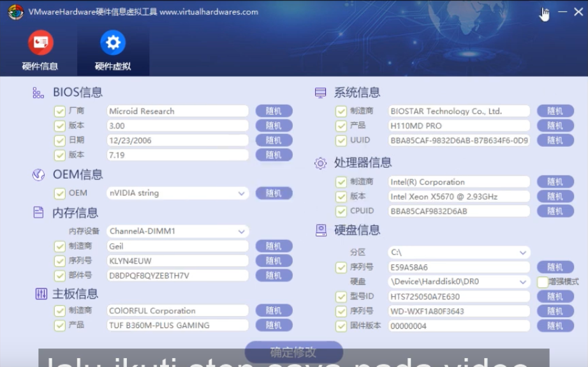Randomize the motherboard manufacturer COlORFUL
This screenshot has width=588, height=367.
(274, 311)
